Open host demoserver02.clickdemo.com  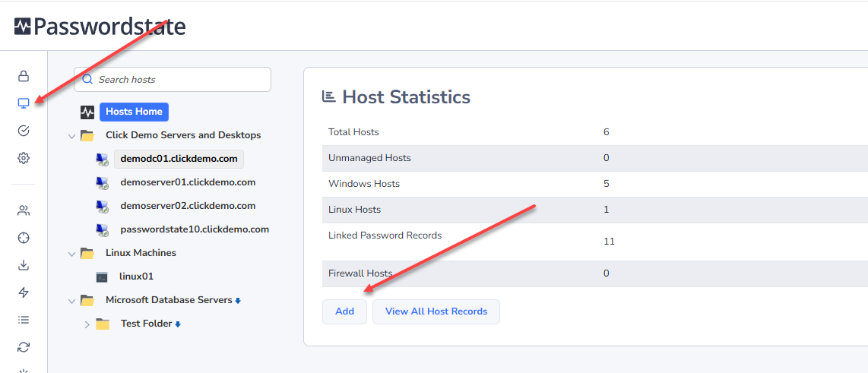click(x=188, y=206)
